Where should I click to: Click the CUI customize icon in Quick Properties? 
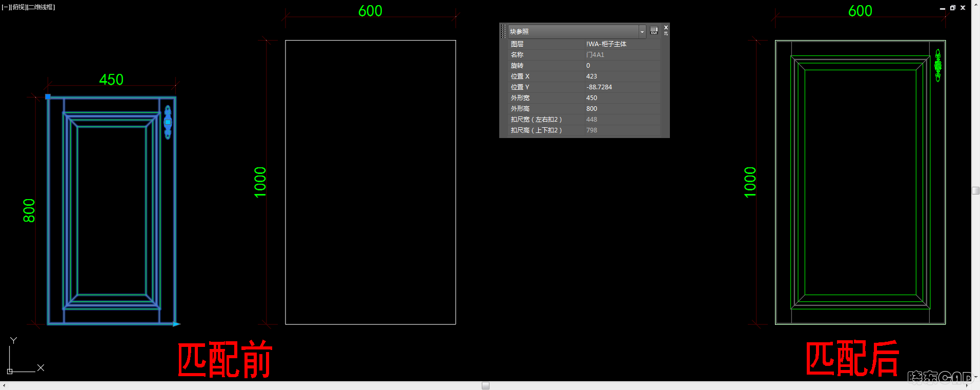[x=654, y=31]
